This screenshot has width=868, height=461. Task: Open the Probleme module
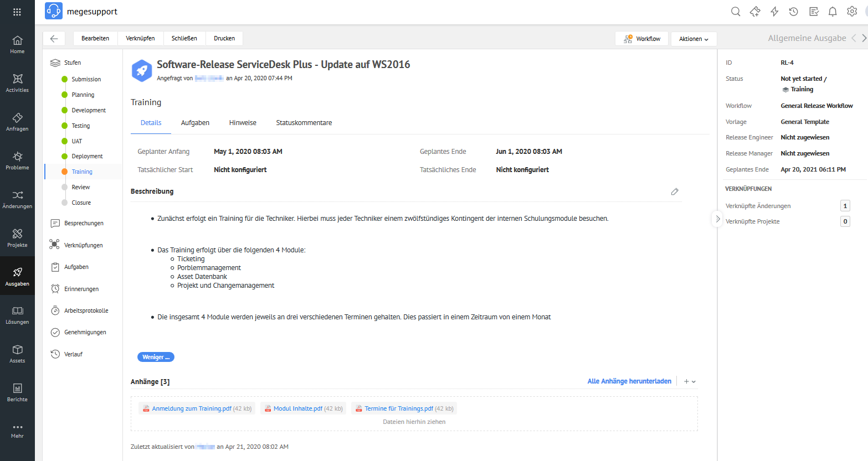pyautogui.click(x=17, y=160)
